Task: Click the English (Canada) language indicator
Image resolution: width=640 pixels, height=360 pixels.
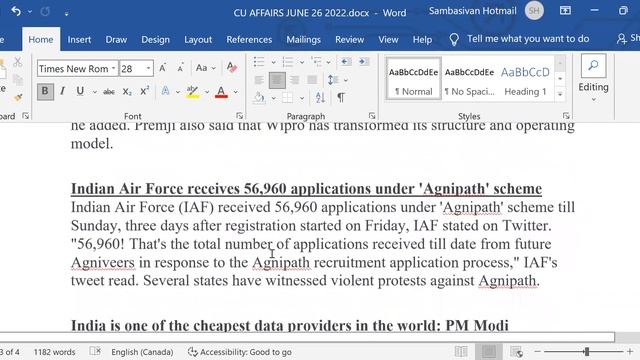Action: point(142,352)
